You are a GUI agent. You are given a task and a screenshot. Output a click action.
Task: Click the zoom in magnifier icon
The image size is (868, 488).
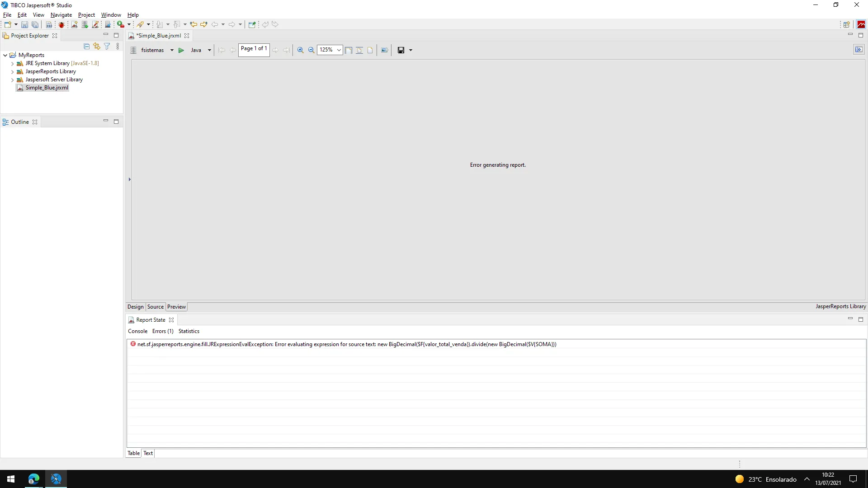pos(300,50)
